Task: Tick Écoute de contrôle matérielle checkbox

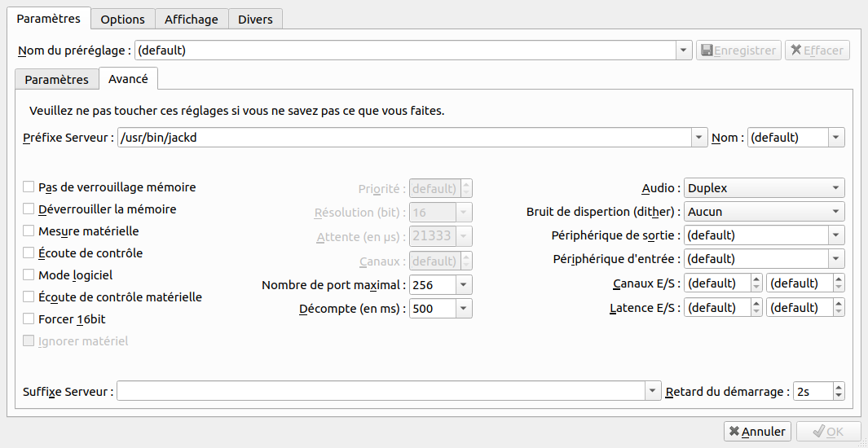Action: click(29, 297)
